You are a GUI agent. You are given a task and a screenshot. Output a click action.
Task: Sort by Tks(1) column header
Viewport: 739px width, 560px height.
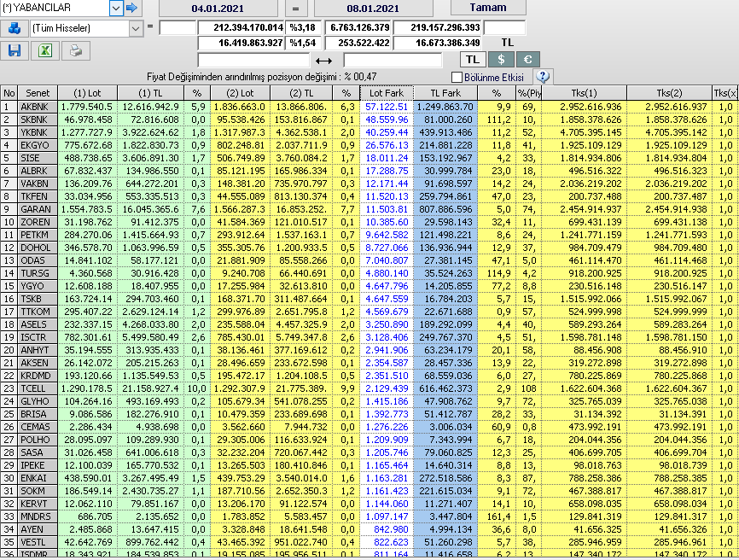click(x=584, y=93)
